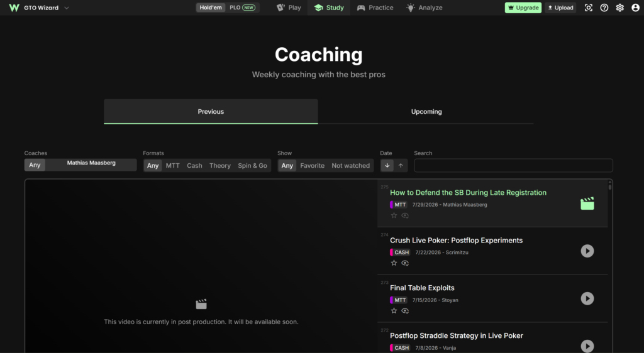
Task: Click '7/15/2026 - Stoyan' text
Action: 435,300
